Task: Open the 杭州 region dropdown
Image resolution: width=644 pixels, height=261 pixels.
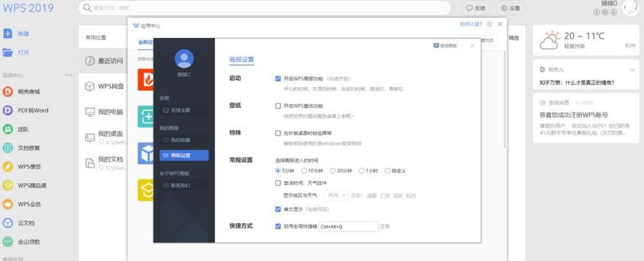Action: click(x=336, y=196)
